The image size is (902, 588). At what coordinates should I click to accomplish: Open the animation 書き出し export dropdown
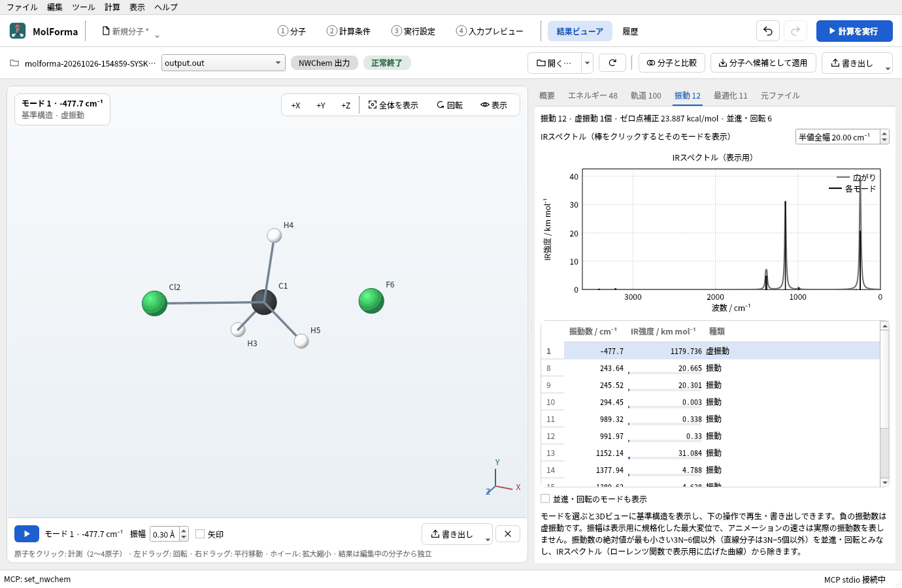[458, 534]
